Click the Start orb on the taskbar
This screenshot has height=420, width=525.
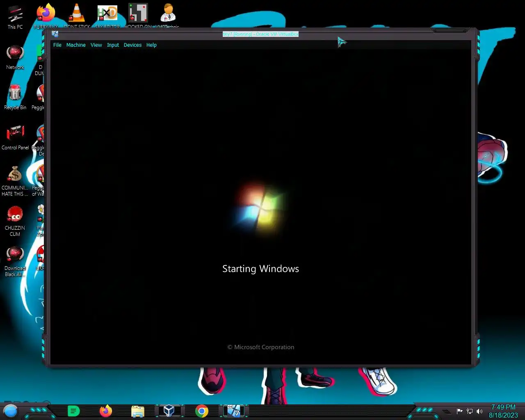tap(11, 411)
